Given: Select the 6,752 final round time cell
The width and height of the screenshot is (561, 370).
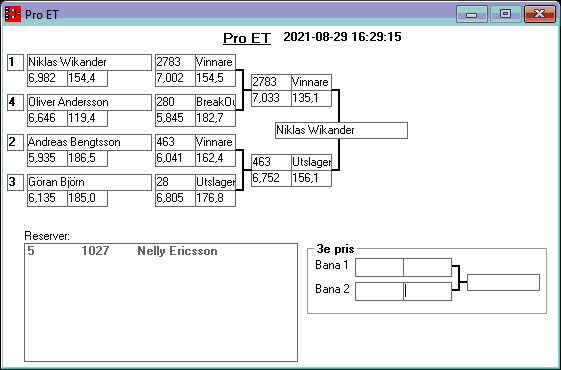Looking at the screenshot, I should [271, 178].
